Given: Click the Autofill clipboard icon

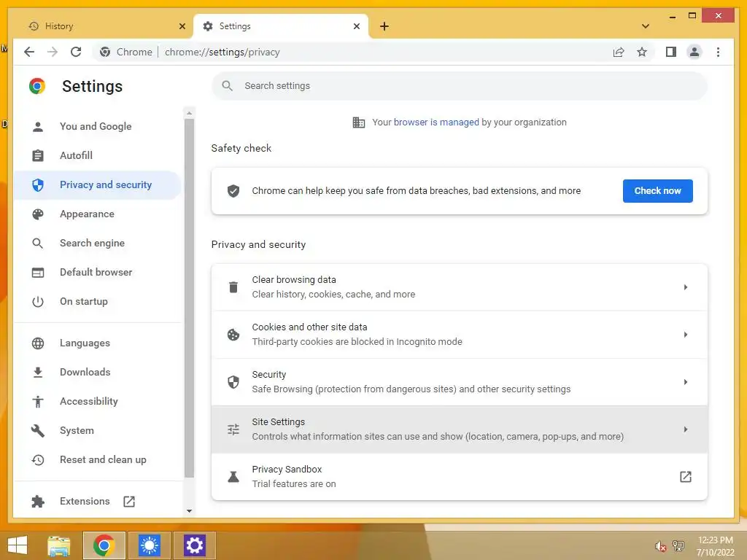Looking at the screenshot, I should coord(38,156).
